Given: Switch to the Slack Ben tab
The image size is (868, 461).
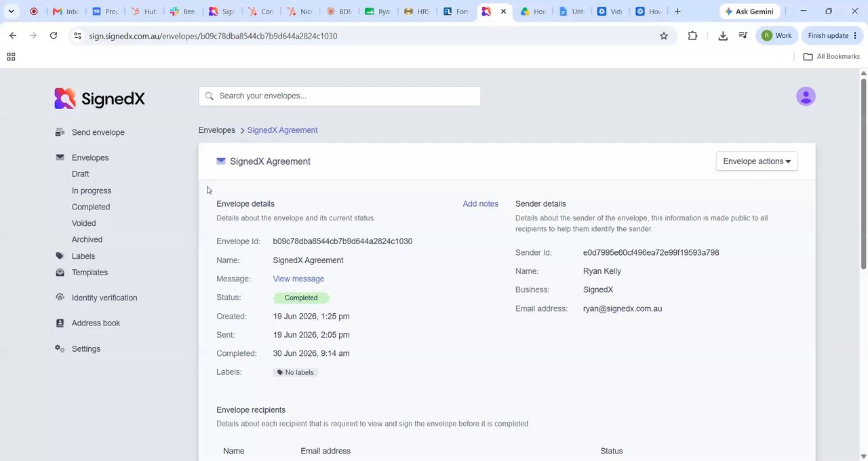Looking at the screenshot, I should (x=183, y=12).
